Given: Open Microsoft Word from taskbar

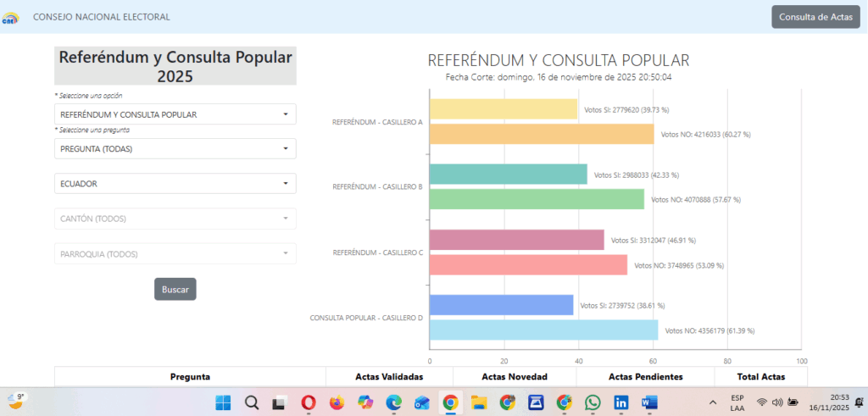Looking at the screenshot, I should [649, 402].
